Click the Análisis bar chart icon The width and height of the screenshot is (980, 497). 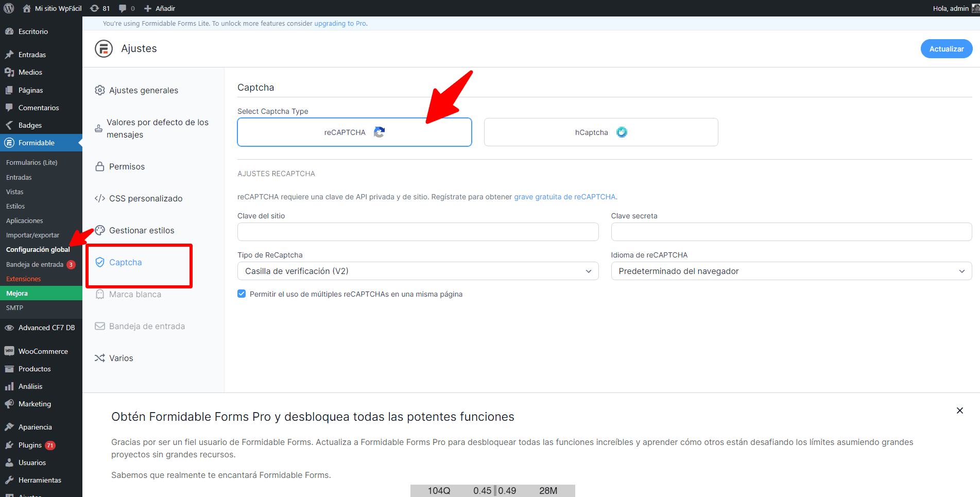point(9,386)
